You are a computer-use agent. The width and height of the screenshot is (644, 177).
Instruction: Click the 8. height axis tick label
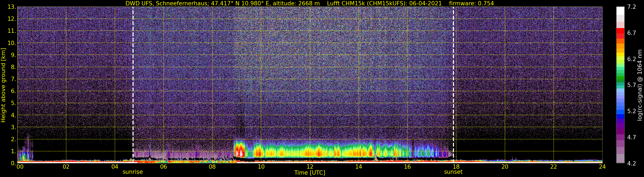click(13, 67)
